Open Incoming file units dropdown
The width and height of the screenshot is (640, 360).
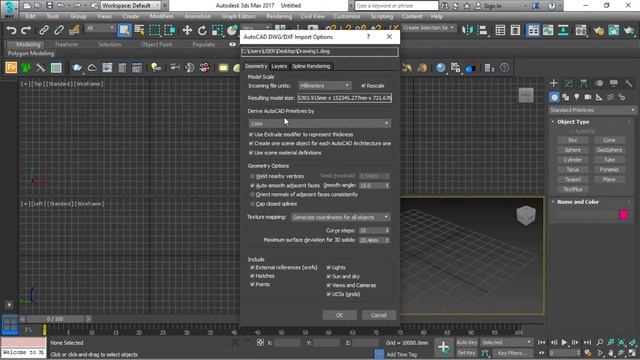(x=324, y=86)
